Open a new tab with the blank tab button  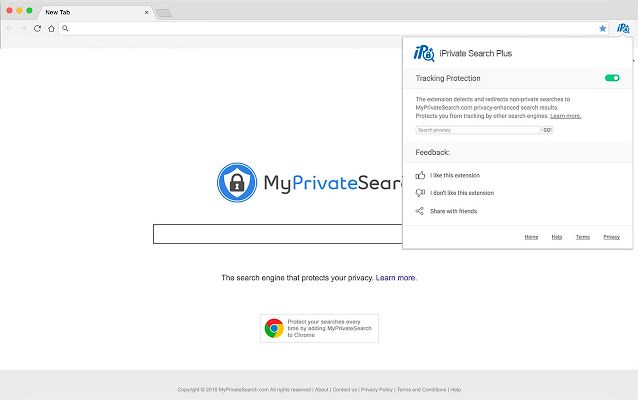point(164,13)
